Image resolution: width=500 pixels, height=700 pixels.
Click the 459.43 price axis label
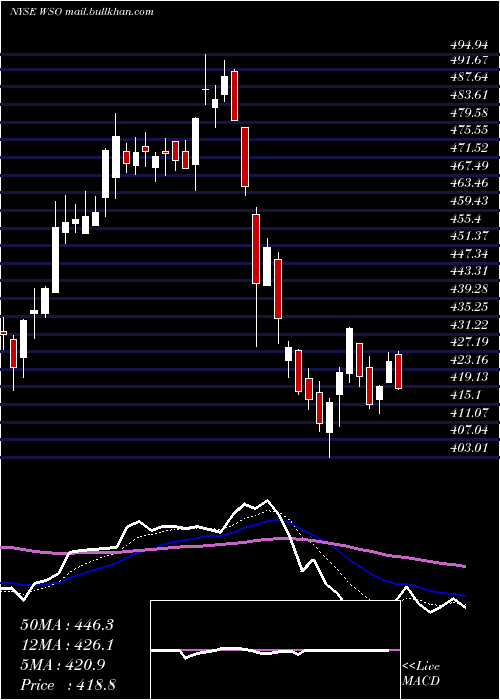point(468,201)
